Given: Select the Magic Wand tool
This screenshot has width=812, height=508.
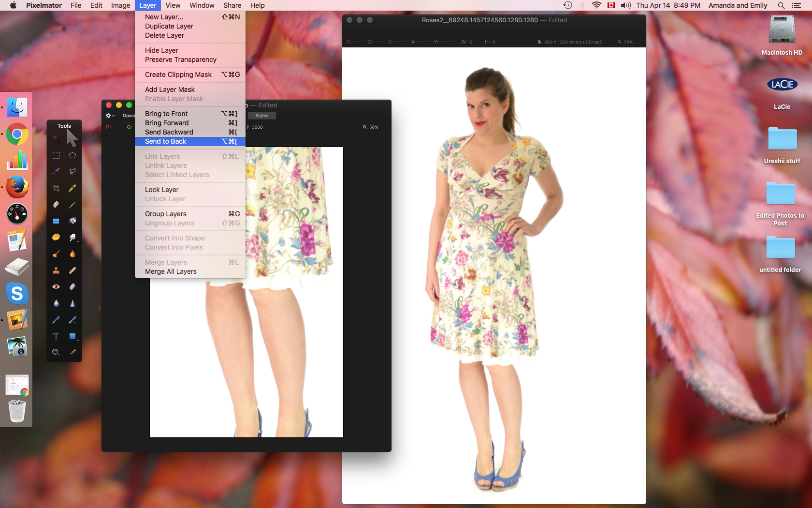Looking at the screenshot, I should coord(56,138).
